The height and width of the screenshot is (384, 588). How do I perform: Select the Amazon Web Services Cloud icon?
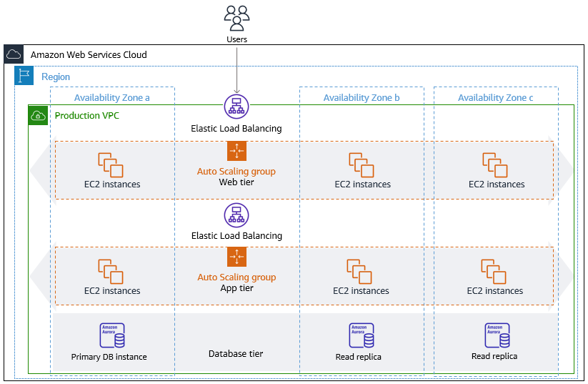(x=14, y=55)
